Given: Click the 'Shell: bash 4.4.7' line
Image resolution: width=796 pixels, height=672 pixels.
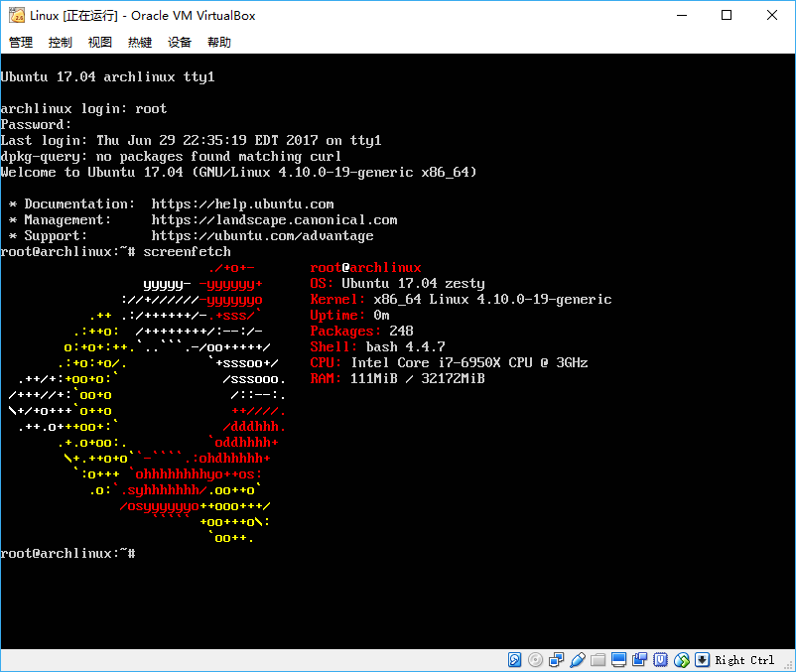Looking at the screenshot, I should (x=378, y=347).
